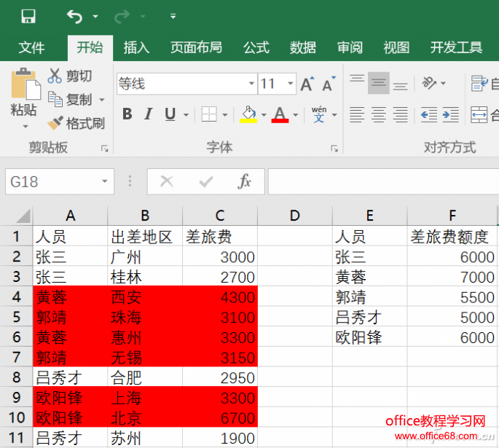Increase font size with larger A icon
Image resolution: width=499 pixels, height=448 pixels.
coord(307,84)
